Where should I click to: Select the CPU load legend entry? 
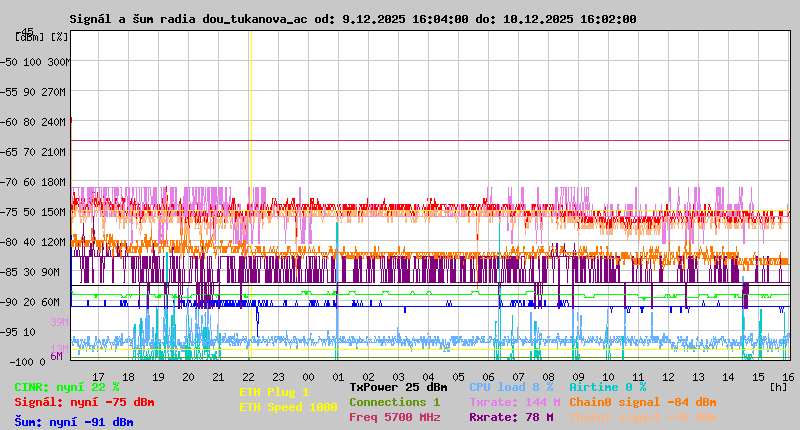511,387
